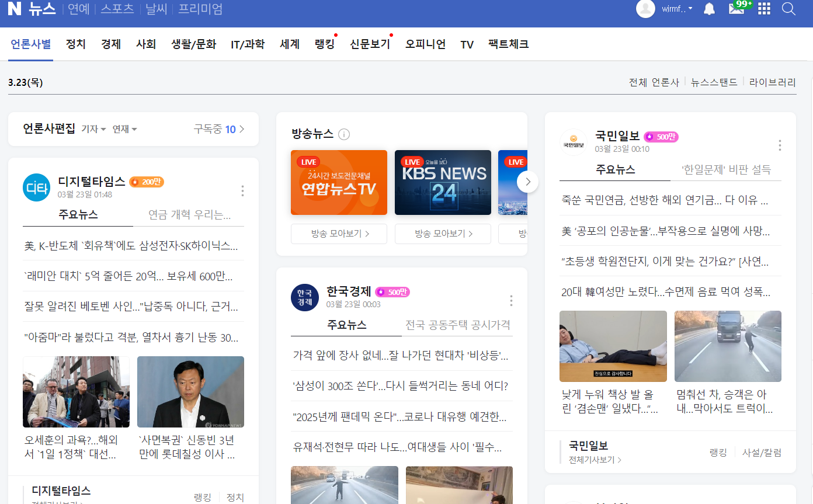Switch 국민일보 to '한일문제' 비판 설득 tab
The image size is (813, 504).
pos(727,169)
